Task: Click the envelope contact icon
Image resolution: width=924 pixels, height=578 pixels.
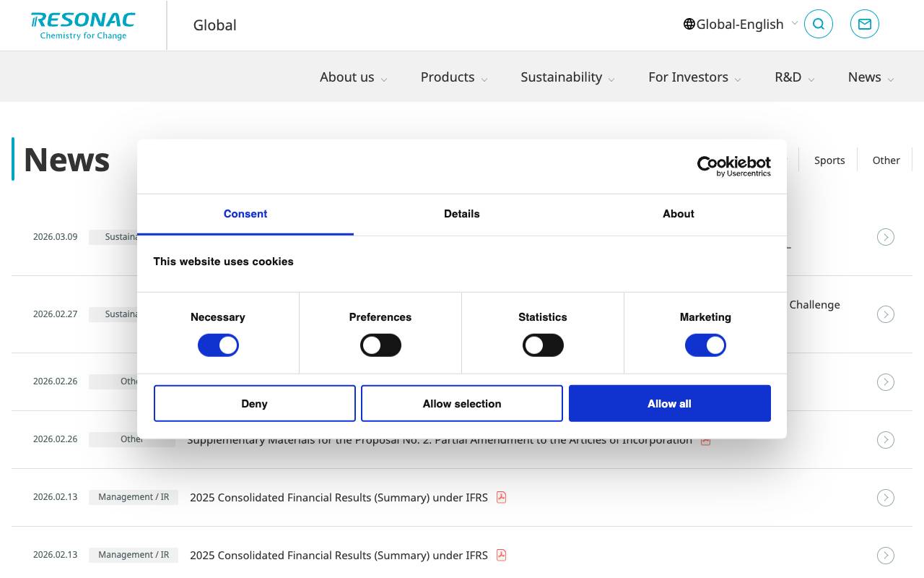Action: [864, 24]
